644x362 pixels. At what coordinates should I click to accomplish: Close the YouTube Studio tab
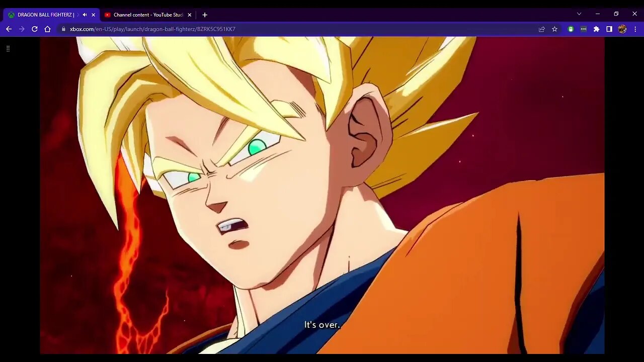pyautogui.click(x=189, y=15)
